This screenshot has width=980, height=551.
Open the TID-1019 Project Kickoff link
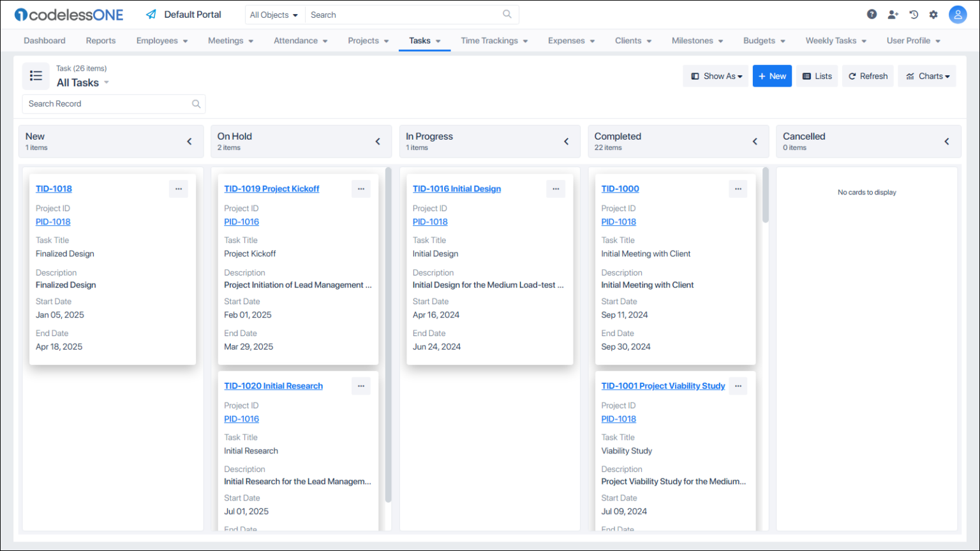pyautogui.click(x=272, y=189)
